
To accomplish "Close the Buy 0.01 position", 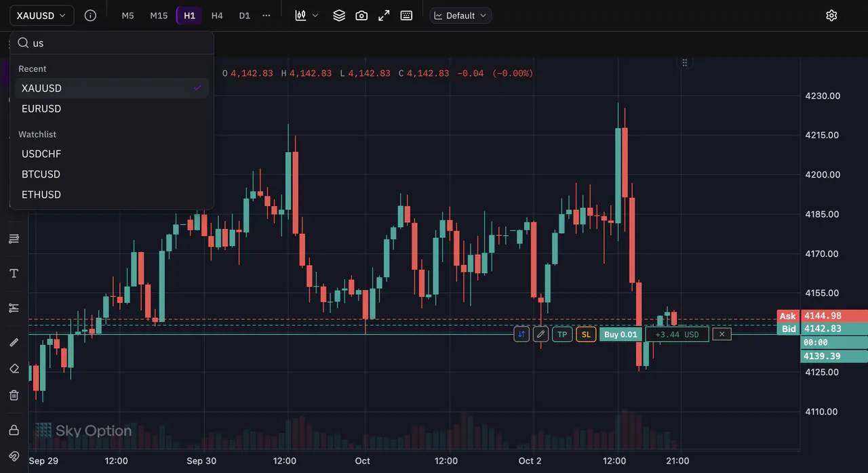I will 722,334.
